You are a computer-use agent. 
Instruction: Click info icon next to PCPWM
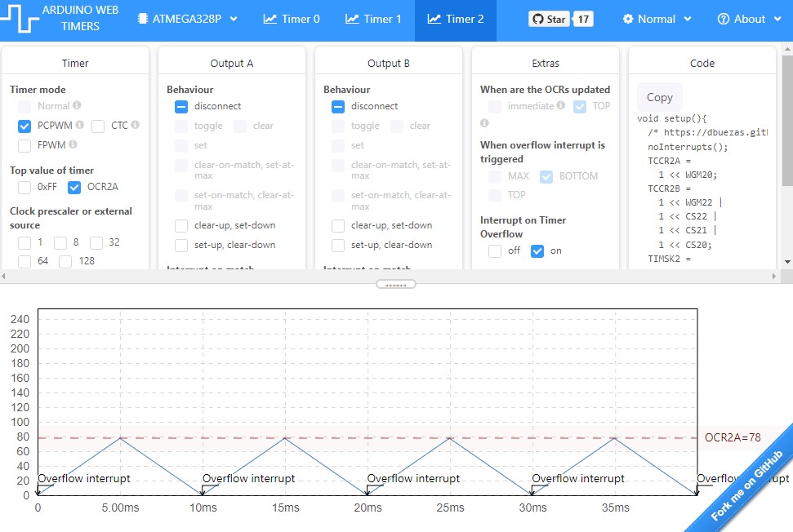(x=79, y=124)
